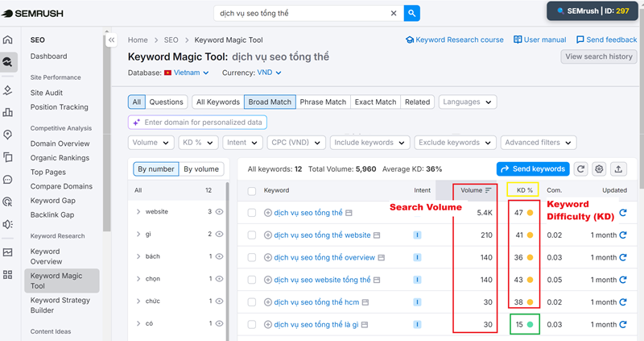644x341 pixels.
Task: Open the location pin icon in left rail
Action: 8,135
